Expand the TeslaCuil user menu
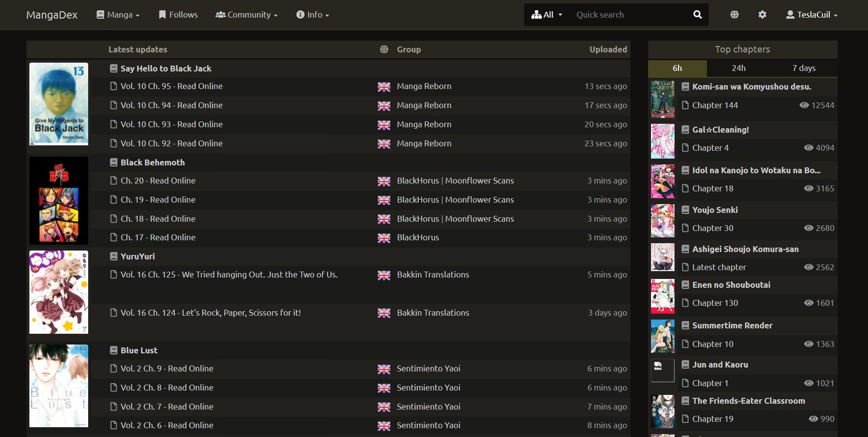 pyautogui.click(x=812, y=15)
